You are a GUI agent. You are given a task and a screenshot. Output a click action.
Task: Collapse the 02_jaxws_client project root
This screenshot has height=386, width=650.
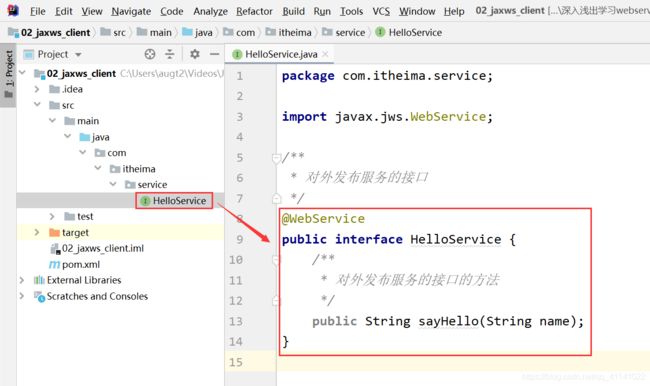click(x=22, y=73)
